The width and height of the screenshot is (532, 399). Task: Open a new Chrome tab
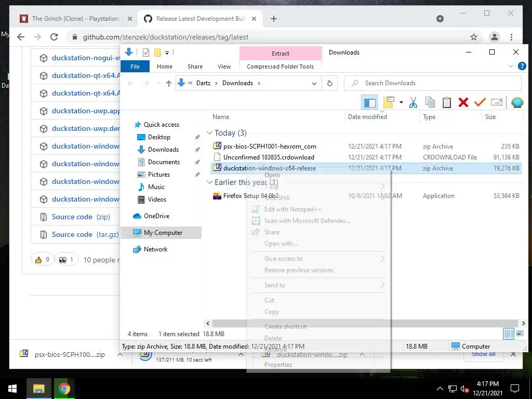pos(274,19)
